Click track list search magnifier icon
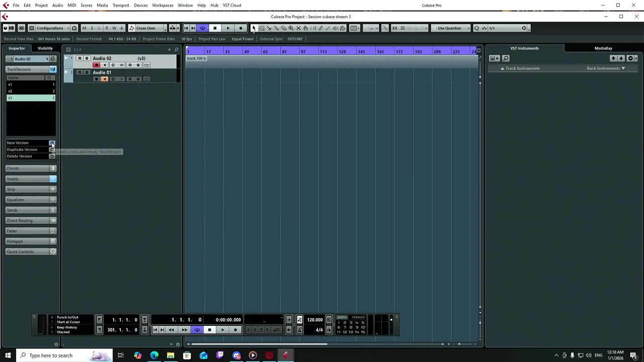The width and height of the screenshot is (644, 362). [x=176, y=49]
